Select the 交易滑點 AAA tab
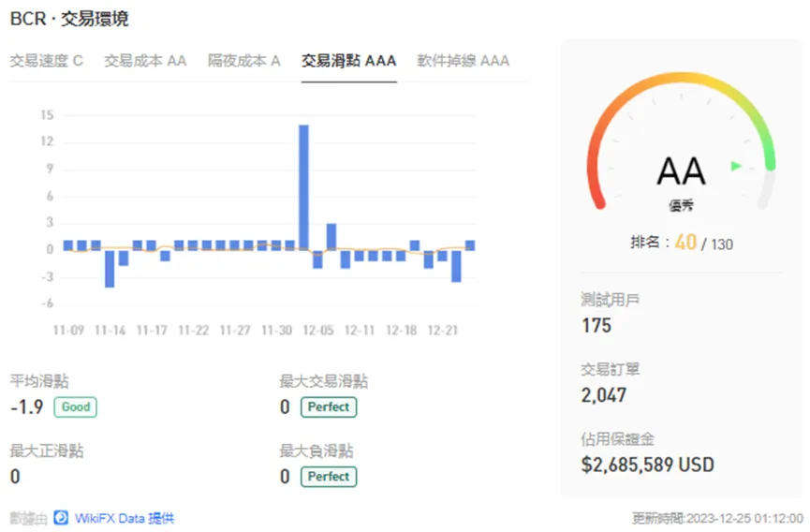 348,61
